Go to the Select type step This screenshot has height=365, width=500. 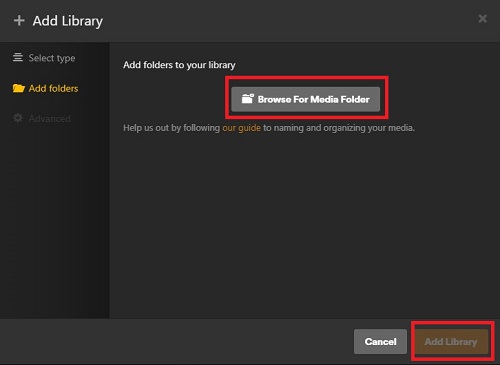[x=44, y=58]
